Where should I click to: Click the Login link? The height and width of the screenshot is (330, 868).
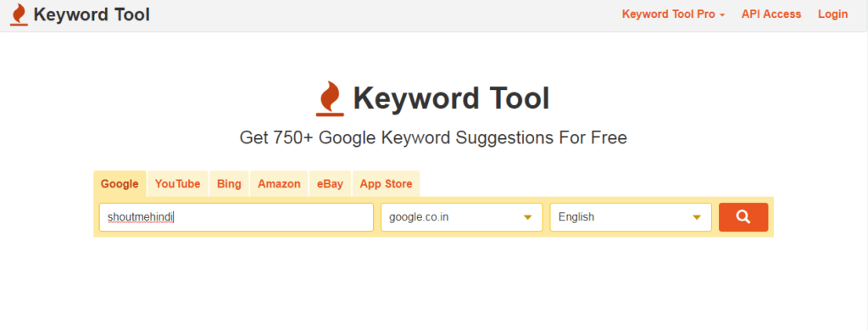coord(832,14)
